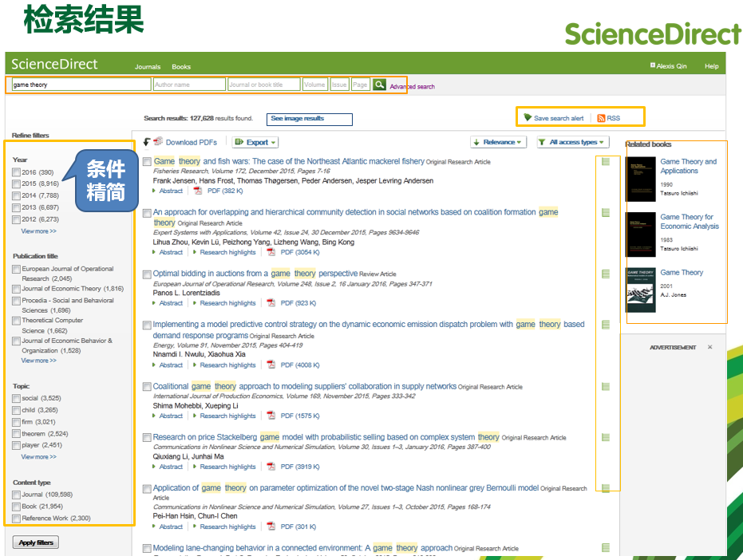Open Advanced search link

point(412,87)
